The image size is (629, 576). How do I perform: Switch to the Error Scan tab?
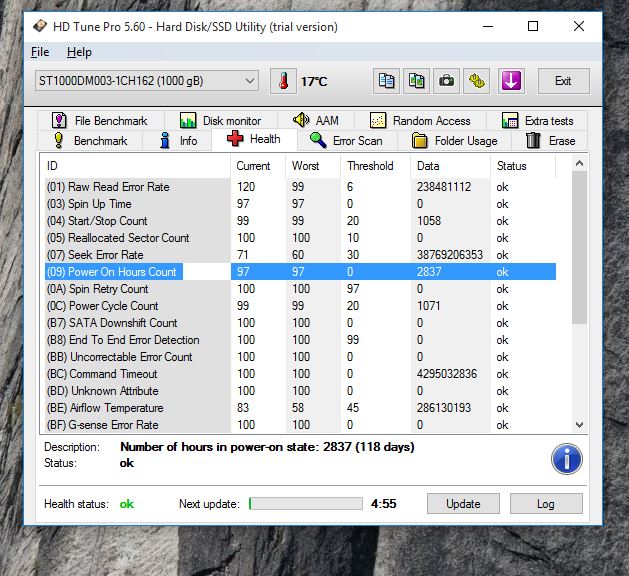click(x=347, y=141)
